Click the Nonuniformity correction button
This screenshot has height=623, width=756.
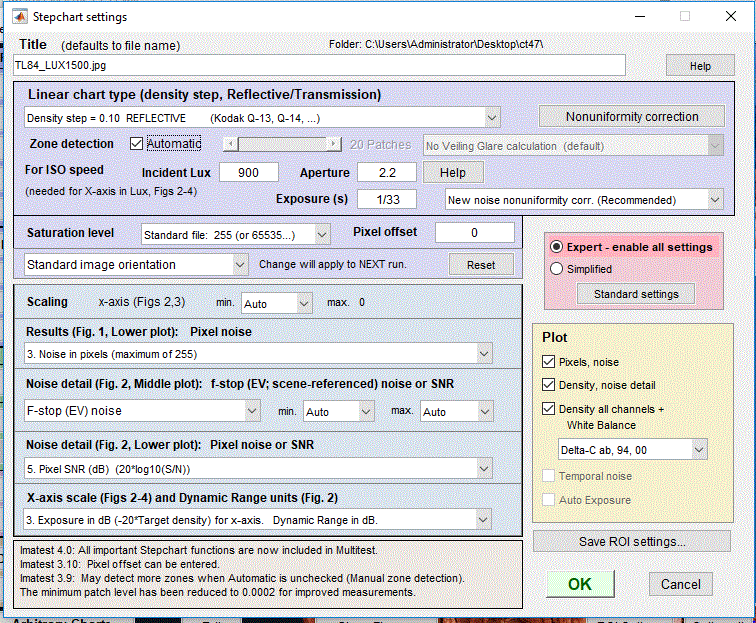631,117
